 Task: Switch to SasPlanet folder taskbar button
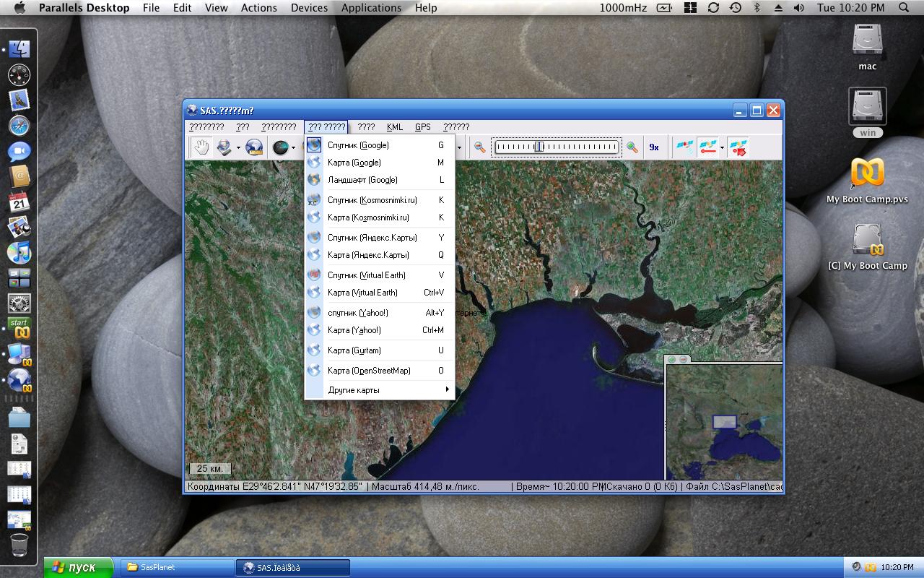tap(176, 568)
